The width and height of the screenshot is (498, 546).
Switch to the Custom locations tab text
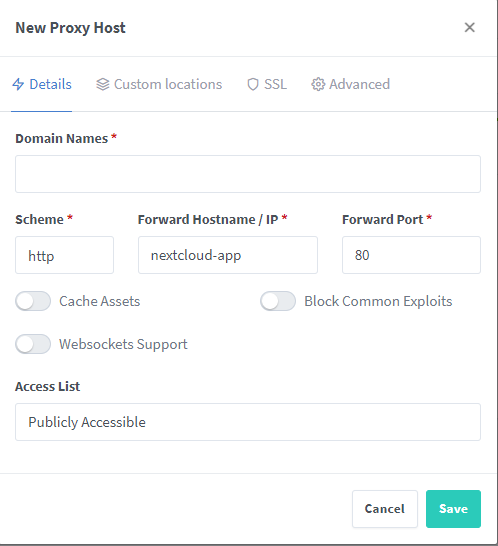click(168, 84)
